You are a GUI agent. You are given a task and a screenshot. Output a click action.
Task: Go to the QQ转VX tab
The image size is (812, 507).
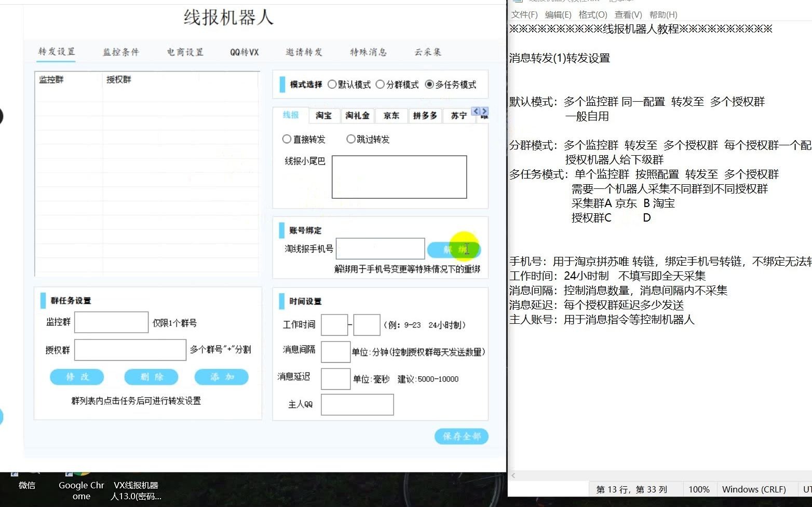pos(245,52)
